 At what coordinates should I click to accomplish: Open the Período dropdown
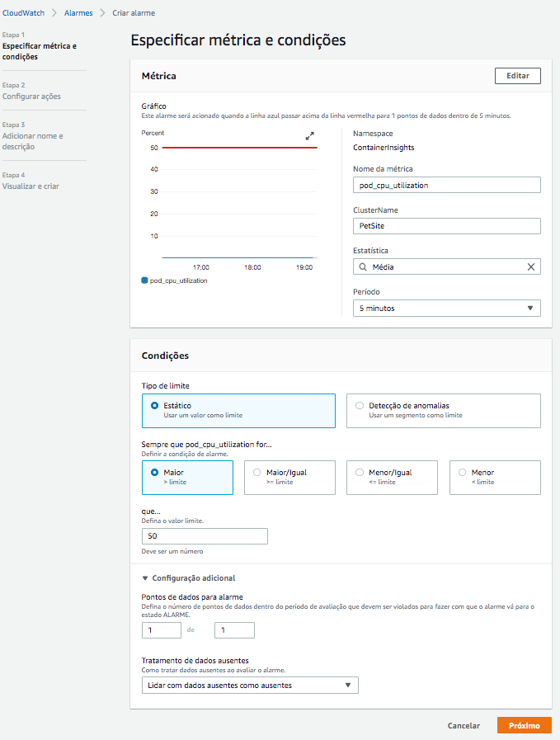point(447,309)
